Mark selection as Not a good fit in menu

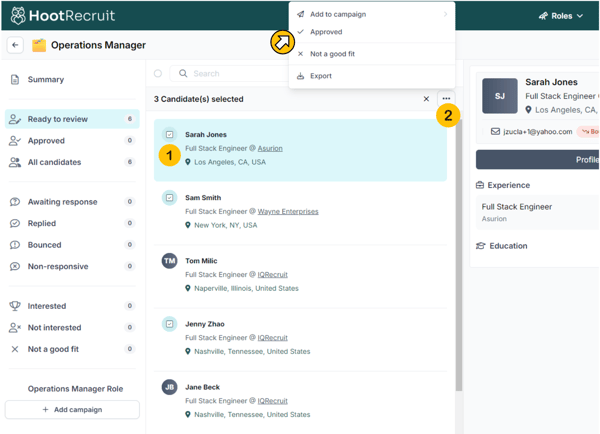(332, 54)
